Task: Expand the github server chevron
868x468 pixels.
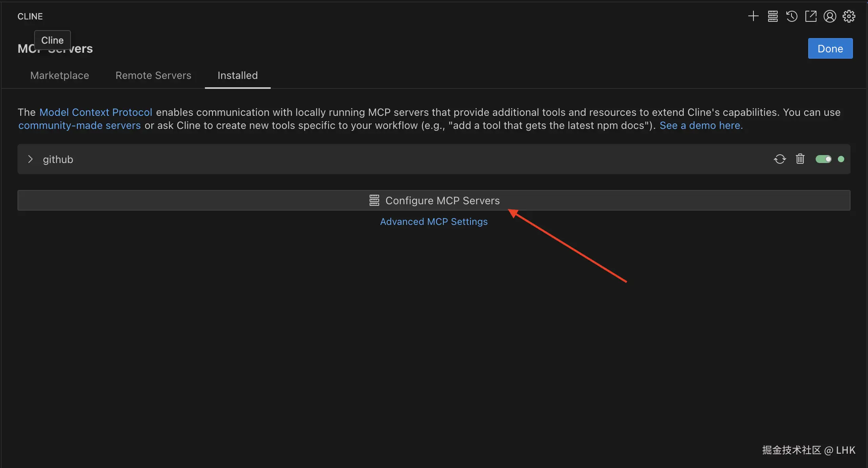Action: click(30, 159)
